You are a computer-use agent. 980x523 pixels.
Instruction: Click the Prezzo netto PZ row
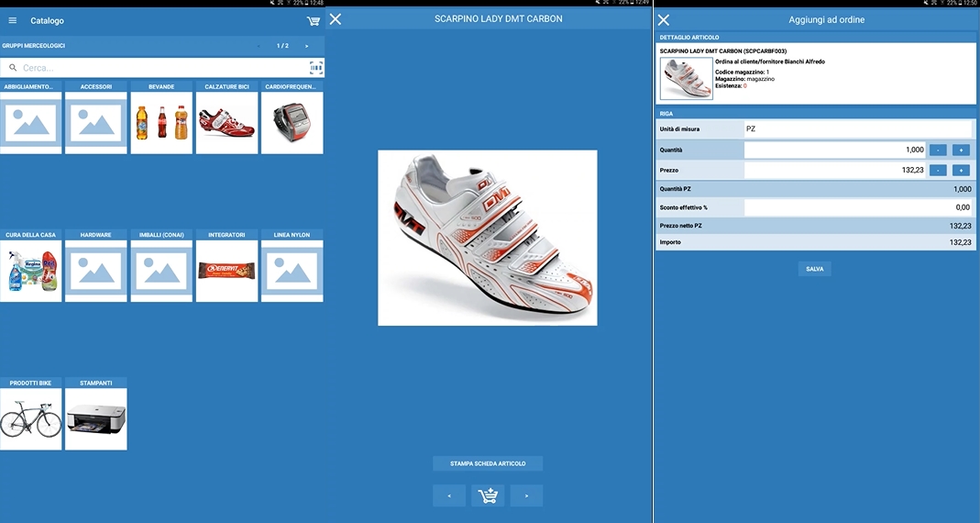click(816, 226)
